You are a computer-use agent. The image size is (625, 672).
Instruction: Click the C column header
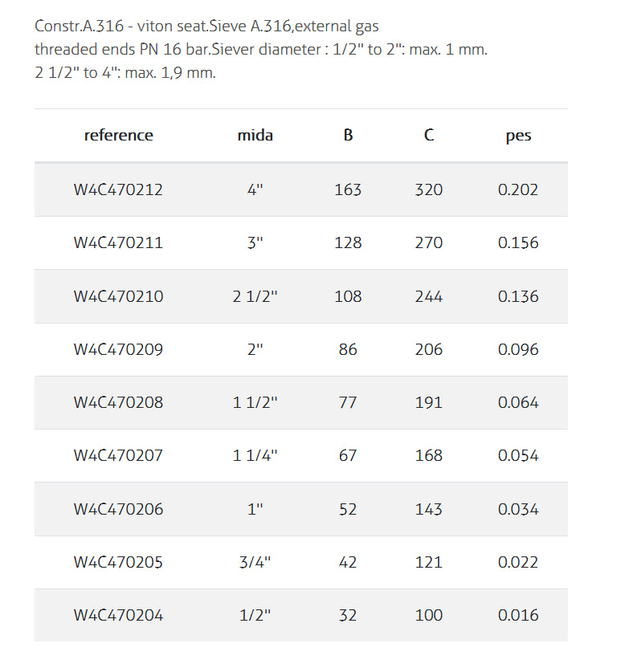coord(429,136)
